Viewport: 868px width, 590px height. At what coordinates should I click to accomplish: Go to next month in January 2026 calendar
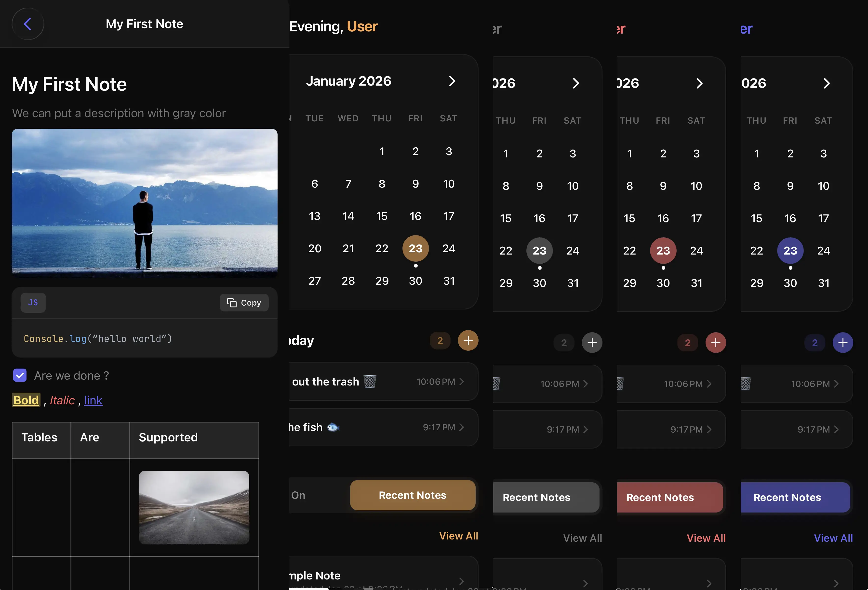(x=452, y=81)
